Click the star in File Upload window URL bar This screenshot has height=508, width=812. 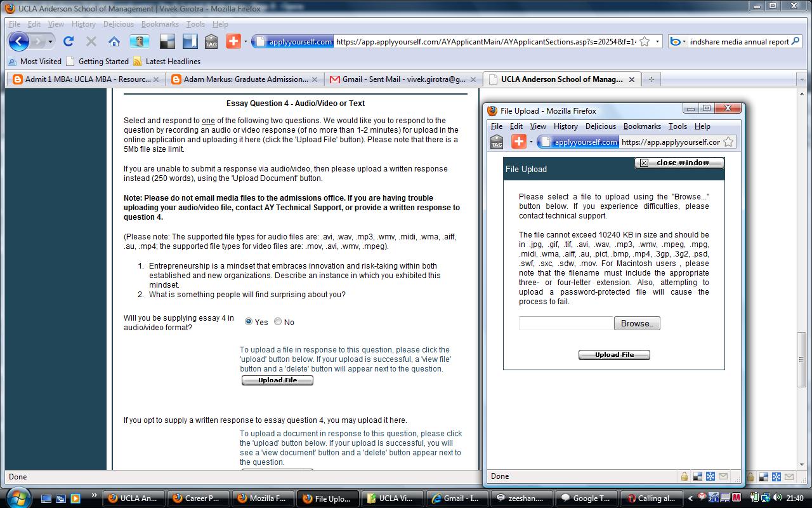point(728,142)
